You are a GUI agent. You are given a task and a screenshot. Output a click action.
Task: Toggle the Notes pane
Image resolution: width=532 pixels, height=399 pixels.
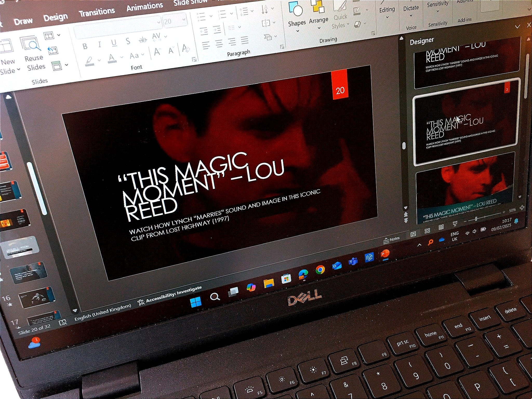point(391,240)
